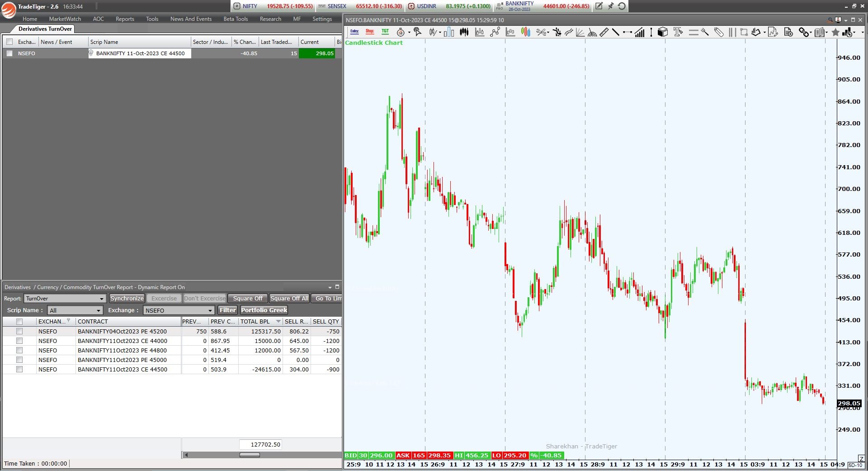Click the Square Off button
This screenshot has height=471, width=868.
coord(248,299)
